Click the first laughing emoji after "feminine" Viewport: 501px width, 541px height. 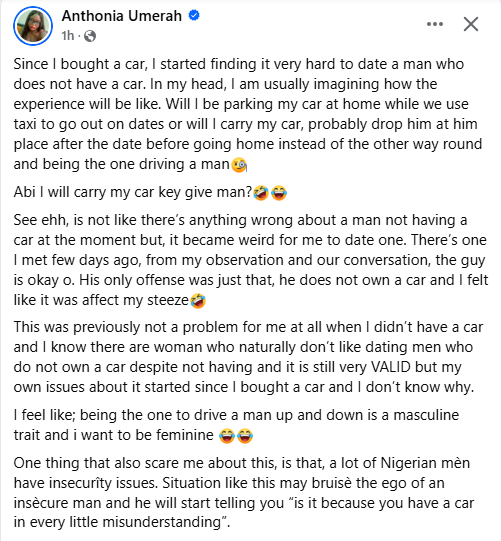[227, 436]
